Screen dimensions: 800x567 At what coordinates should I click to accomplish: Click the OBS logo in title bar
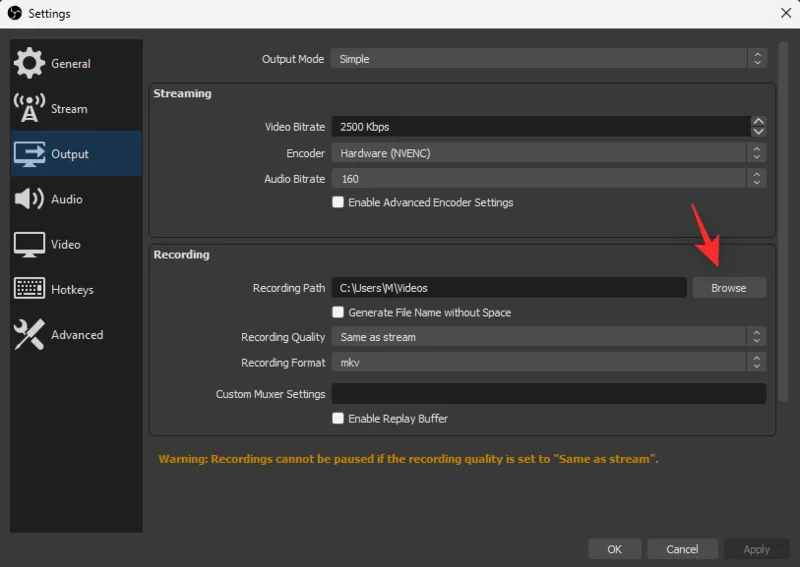coord(14,13)
